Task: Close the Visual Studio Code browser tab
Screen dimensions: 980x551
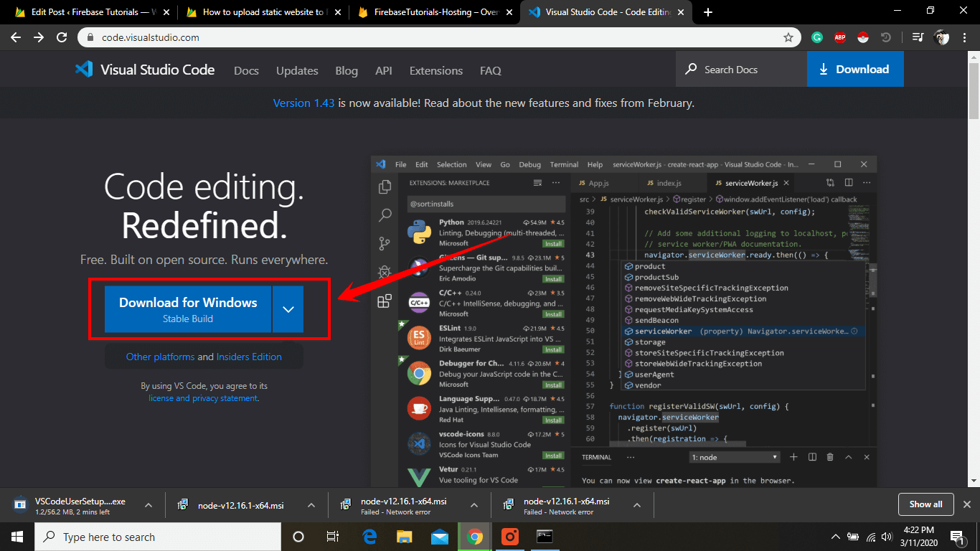Action: click(682, 12)
